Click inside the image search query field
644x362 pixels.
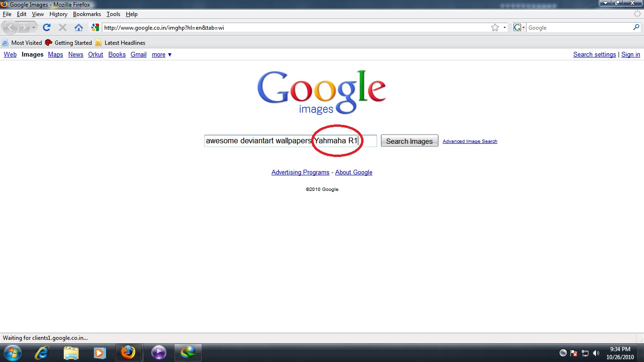[290, 141]
